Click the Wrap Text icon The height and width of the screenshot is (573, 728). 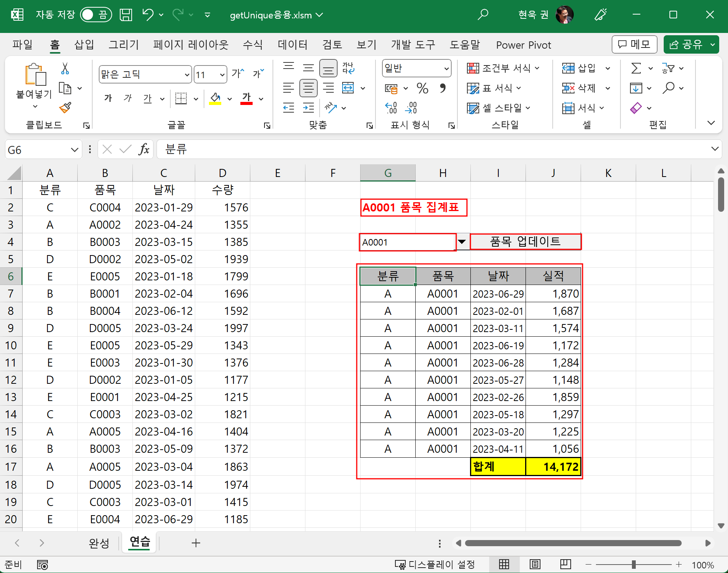pyautogui.click(x=348, y=68)
